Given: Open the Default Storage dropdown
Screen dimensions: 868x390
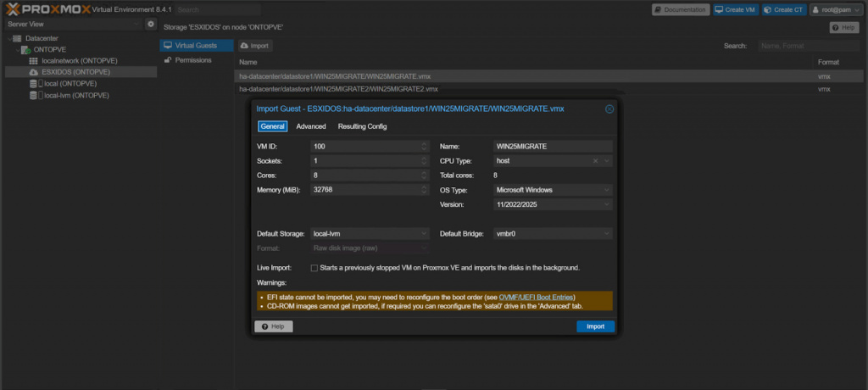Looking at the screenshot, I should pos(425,234).
